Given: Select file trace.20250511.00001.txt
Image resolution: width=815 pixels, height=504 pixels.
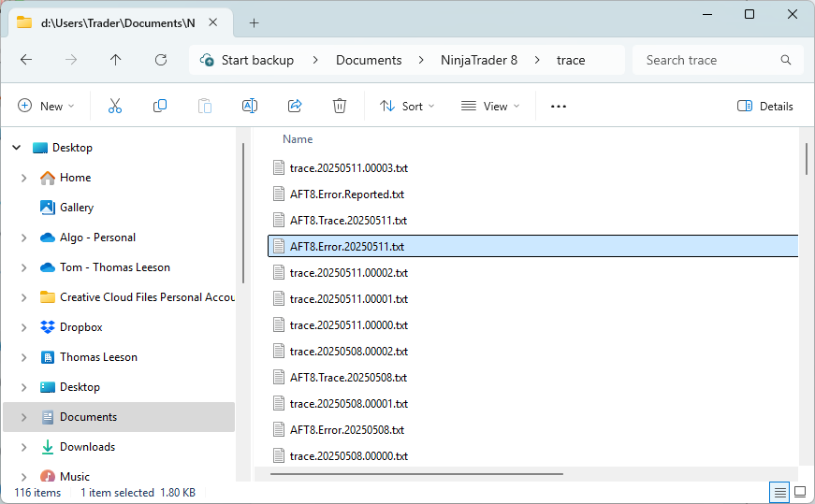Looking at the screenshot, I should [349, 299].
